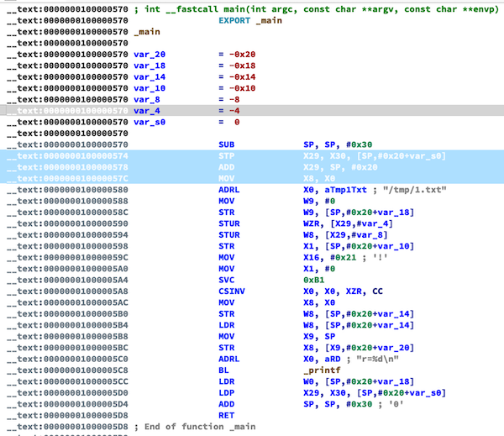Select the 0xB1 operand of SVC

[314, 280]
